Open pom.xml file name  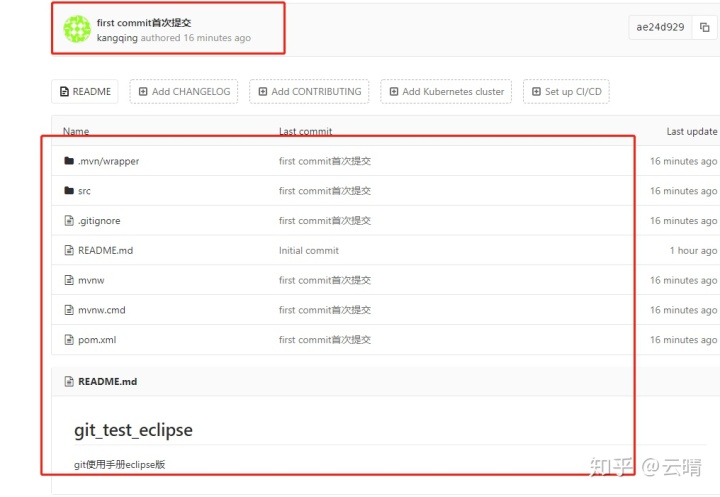coord(97,340)
